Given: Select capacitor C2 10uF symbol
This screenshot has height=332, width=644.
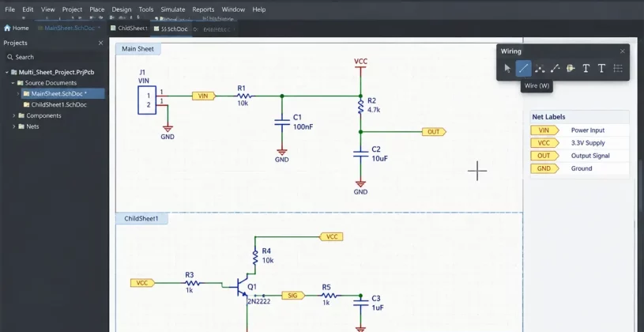Looking at the screenshot, I should click(360, 153).
